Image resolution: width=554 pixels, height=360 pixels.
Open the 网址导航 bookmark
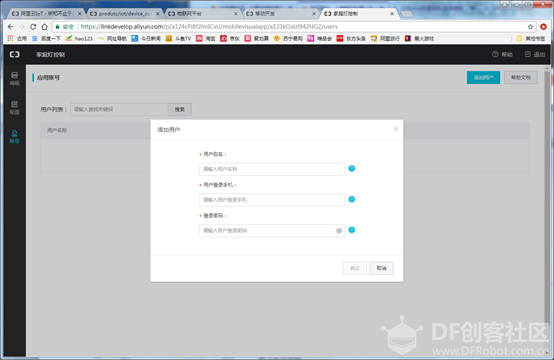112,39
